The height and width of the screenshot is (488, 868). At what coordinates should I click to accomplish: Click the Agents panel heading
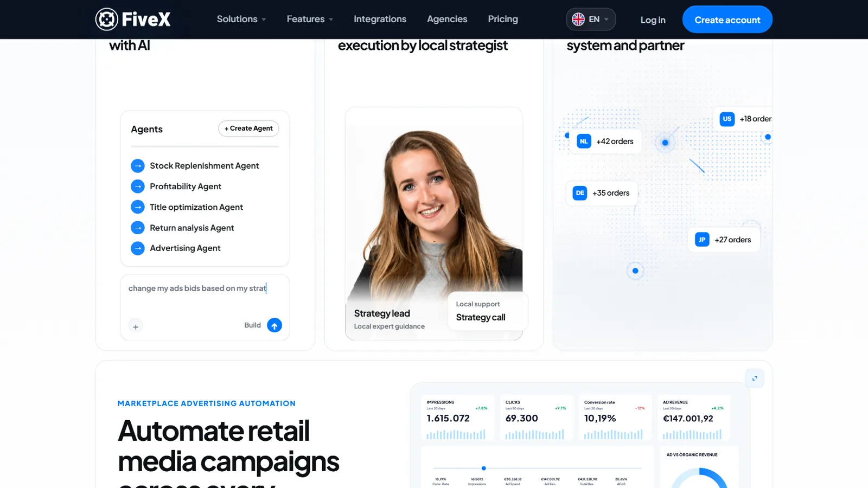(x=146, y=129)
